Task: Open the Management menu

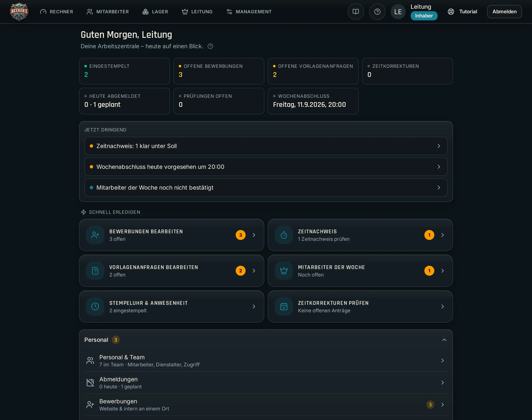Action: [249, 12]
